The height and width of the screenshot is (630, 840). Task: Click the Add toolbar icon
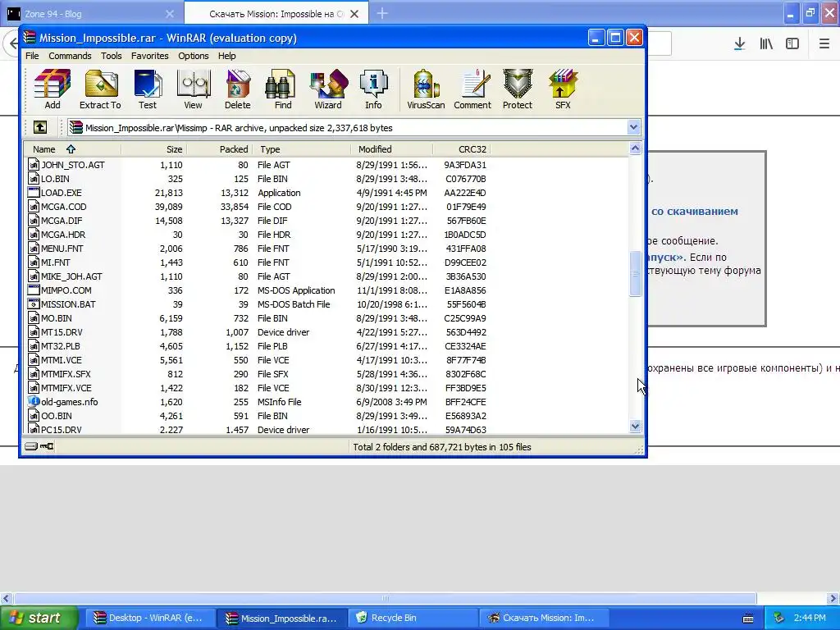coord(52,89)
